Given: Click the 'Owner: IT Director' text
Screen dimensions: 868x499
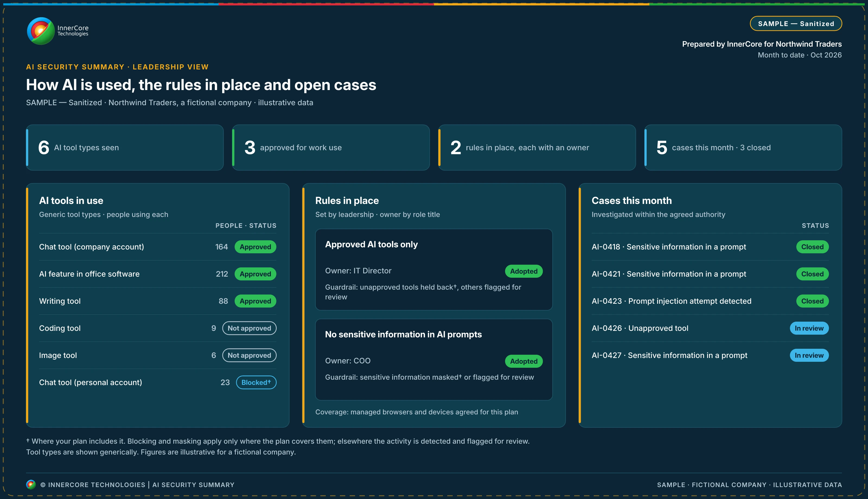Looking at the screenshot, I should point(358,271).
